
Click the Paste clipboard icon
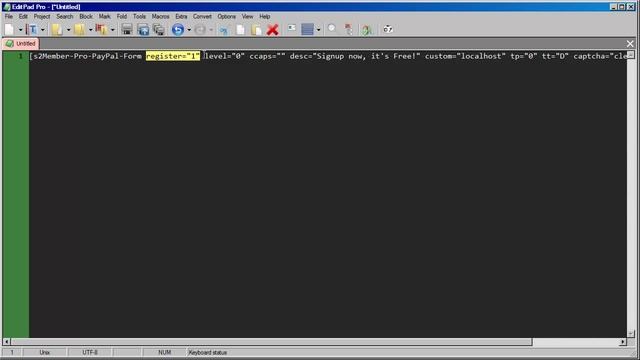pyautogui.click(x=256, y=29)
